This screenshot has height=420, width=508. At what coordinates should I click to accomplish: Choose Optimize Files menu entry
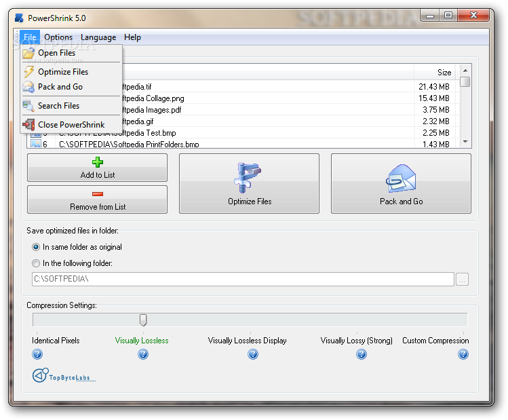(x=71, y=72)
